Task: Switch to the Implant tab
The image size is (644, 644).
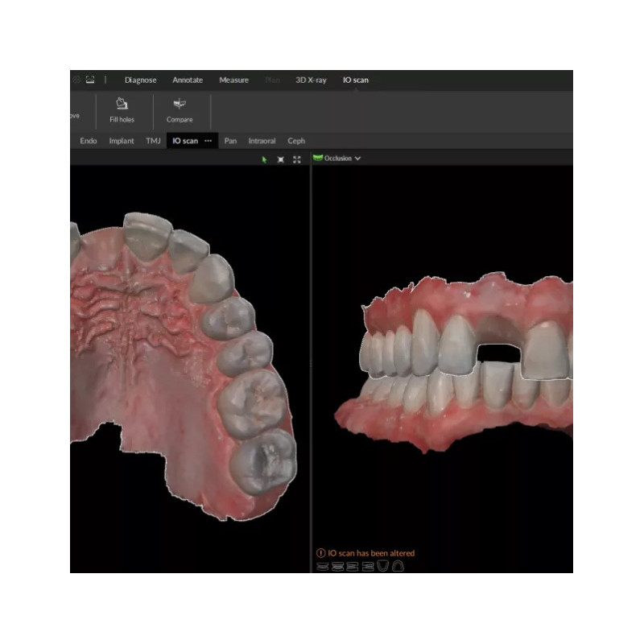Action: [122, 141]
